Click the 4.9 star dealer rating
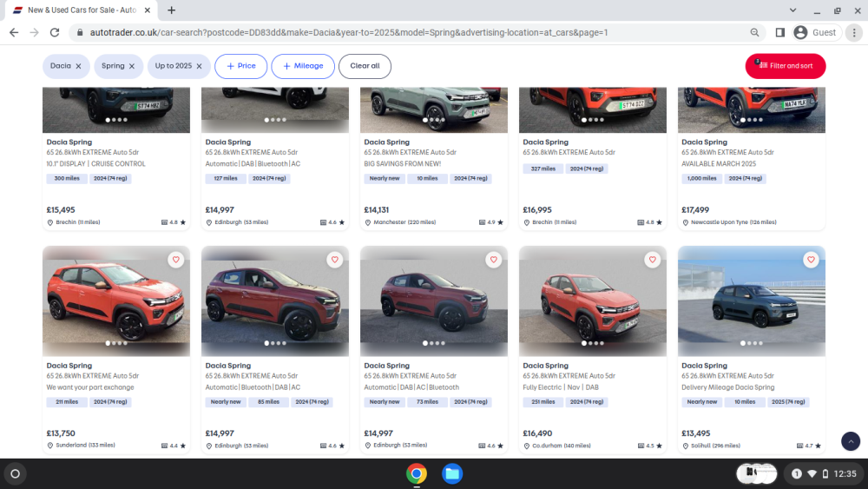The height and width of the screenshot is (489, 868). (x=491, y=222)
